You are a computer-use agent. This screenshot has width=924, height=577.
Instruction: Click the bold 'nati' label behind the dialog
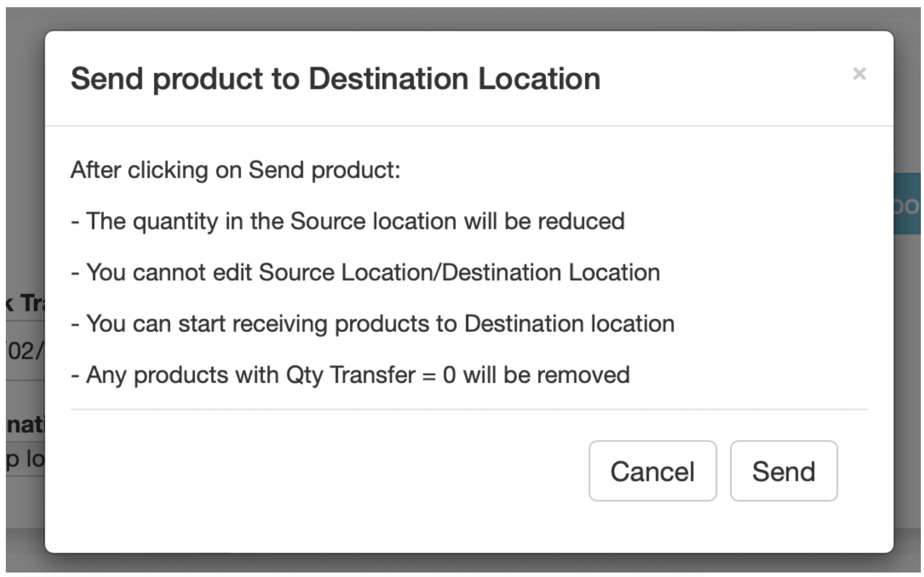pos(25,424)
